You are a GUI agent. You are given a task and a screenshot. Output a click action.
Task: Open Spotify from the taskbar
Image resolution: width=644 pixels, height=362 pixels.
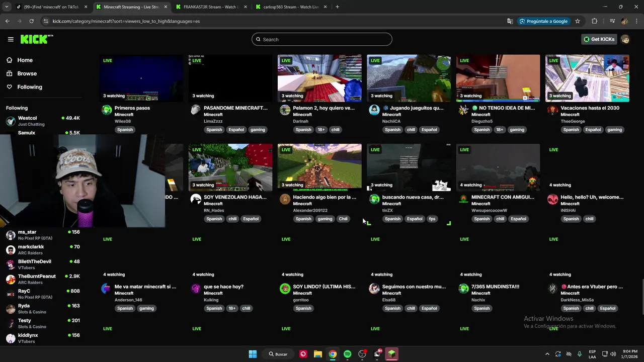pos(347,354)
